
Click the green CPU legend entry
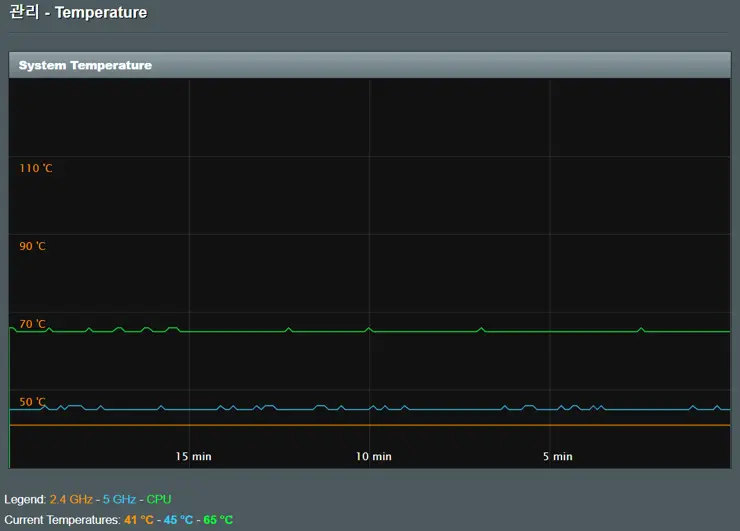[159, 499]
